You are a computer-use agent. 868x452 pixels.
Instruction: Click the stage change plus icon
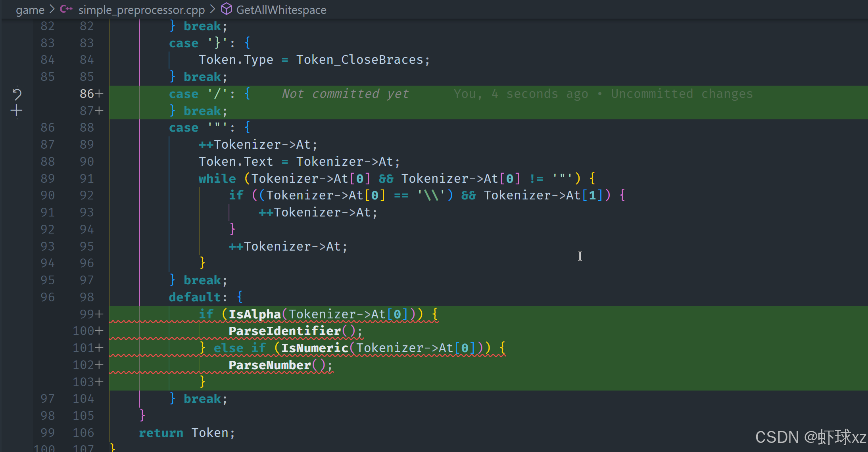click(x=16, y=111)
